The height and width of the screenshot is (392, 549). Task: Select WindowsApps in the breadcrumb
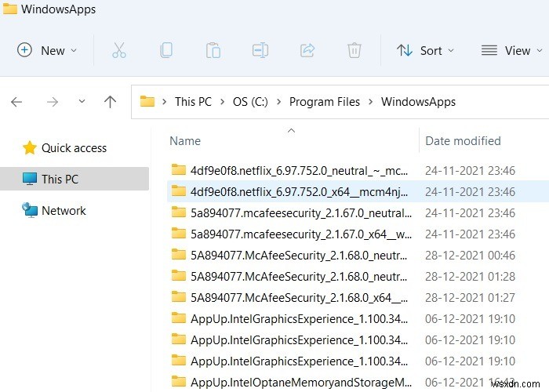(x=418, y=102)
